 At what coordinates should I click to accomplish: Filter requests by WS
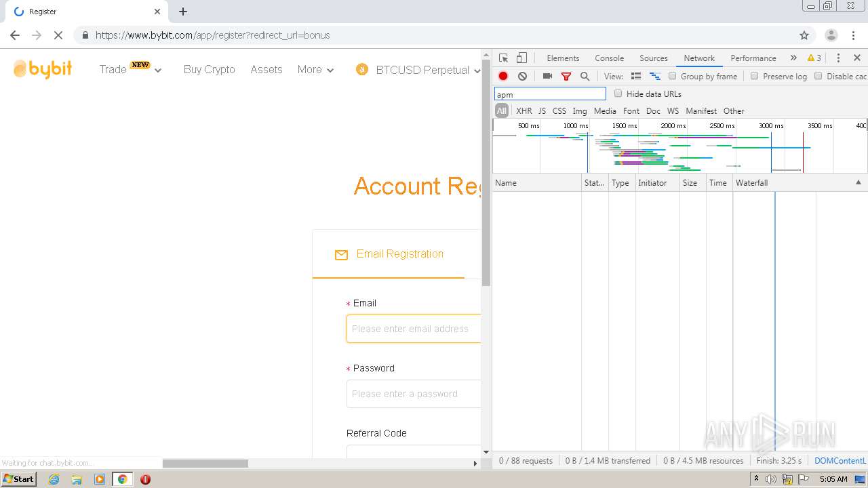(x=673, y=111)
